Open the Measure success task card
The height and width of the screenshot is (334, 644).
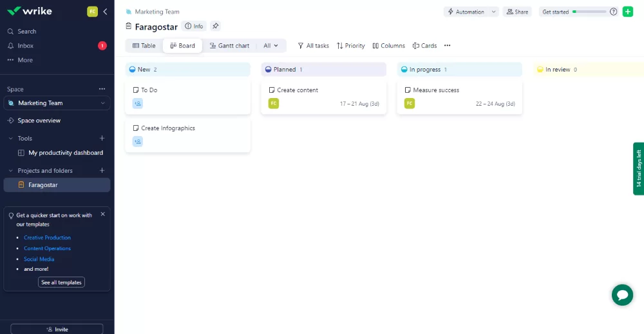tap(460, 97)
